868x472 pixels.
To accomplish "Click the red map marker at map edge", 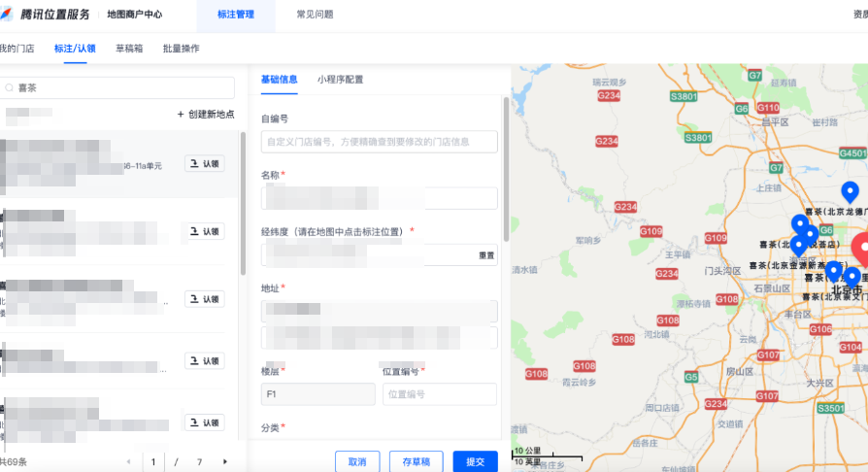I will [861, 250].
